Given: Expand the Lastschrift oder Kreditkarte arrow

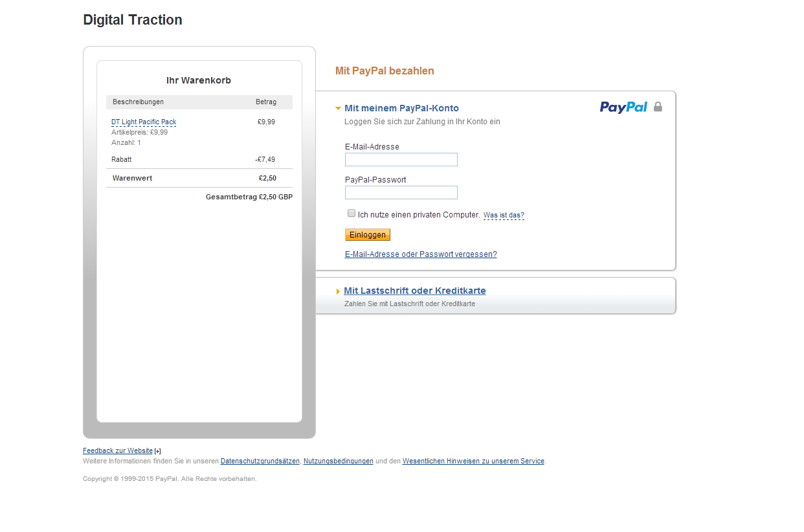Looking at the screenshot, I should click(x=338, y=291).
